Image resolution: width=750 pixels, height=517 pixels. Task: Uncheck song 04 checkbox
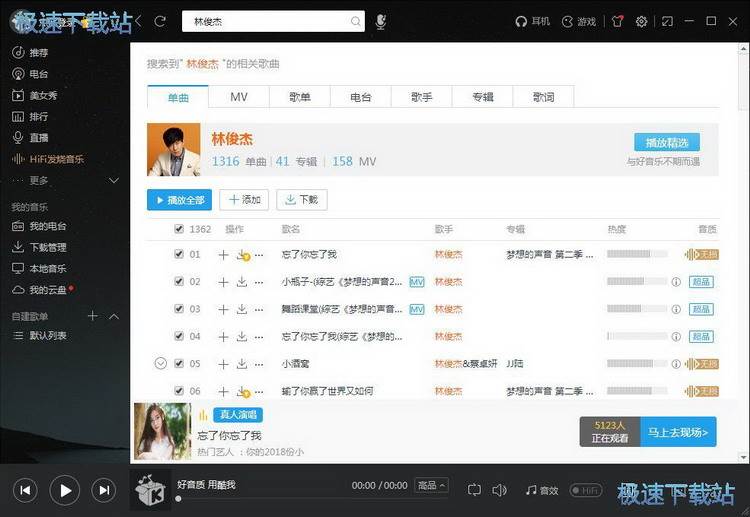(x=179, y=336)
